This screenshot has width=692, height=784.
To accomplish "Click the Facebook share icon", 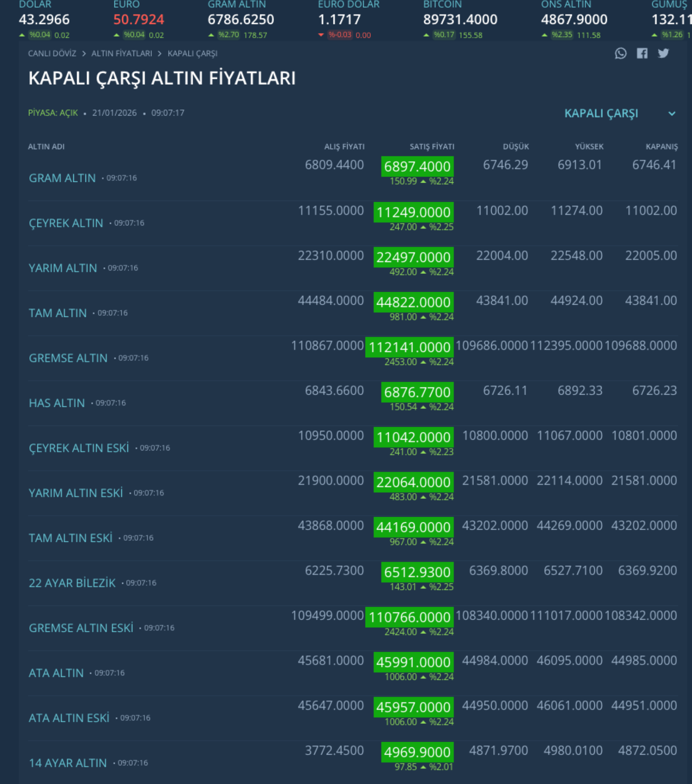I will 642,53.
